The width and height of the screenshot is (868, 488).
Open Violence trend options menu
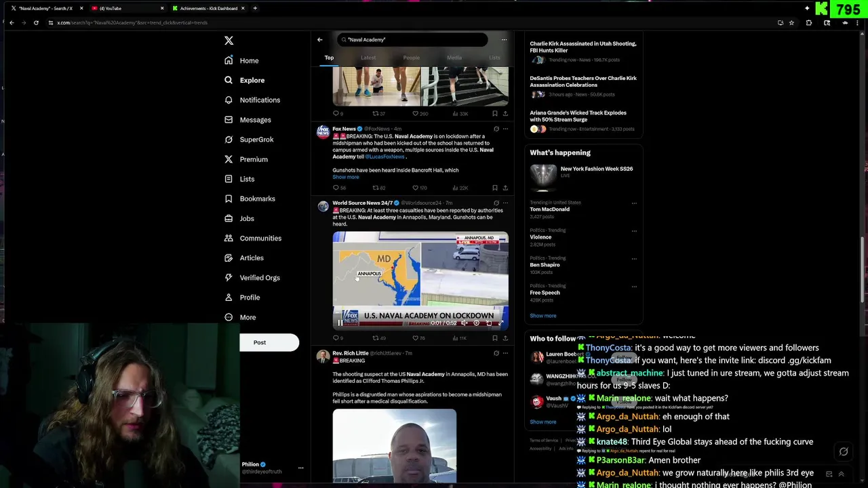click(x=634, y=230)
